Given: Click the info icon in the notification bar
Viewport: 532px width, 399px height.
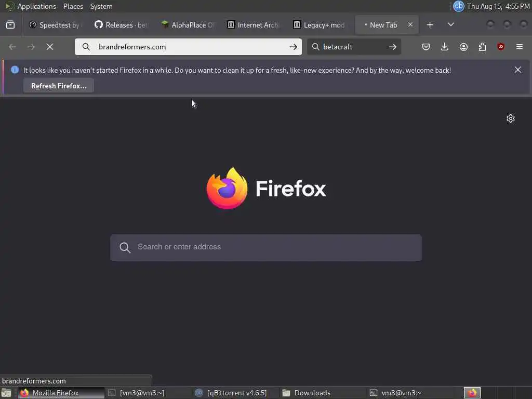Looking at the screenshot, I should 15,70.
